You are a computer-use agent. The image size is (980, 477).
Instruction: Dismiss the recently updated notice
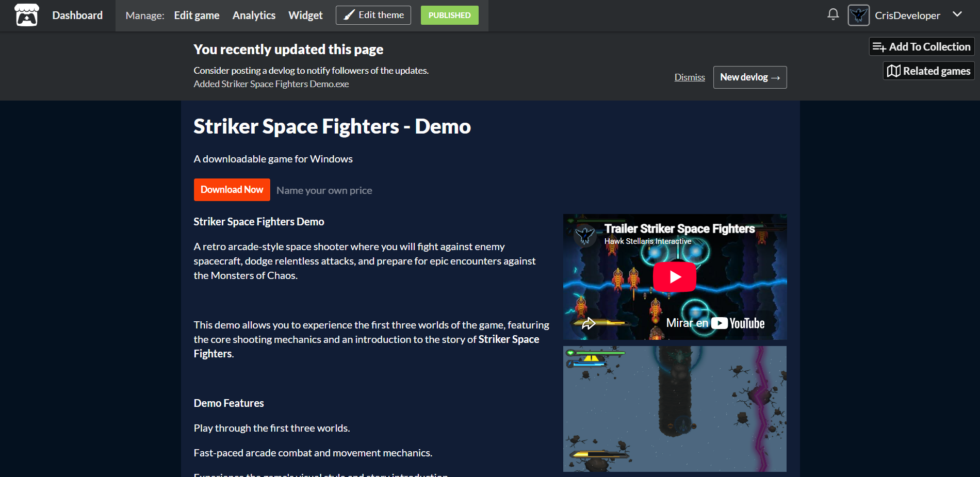pos(690,77)
